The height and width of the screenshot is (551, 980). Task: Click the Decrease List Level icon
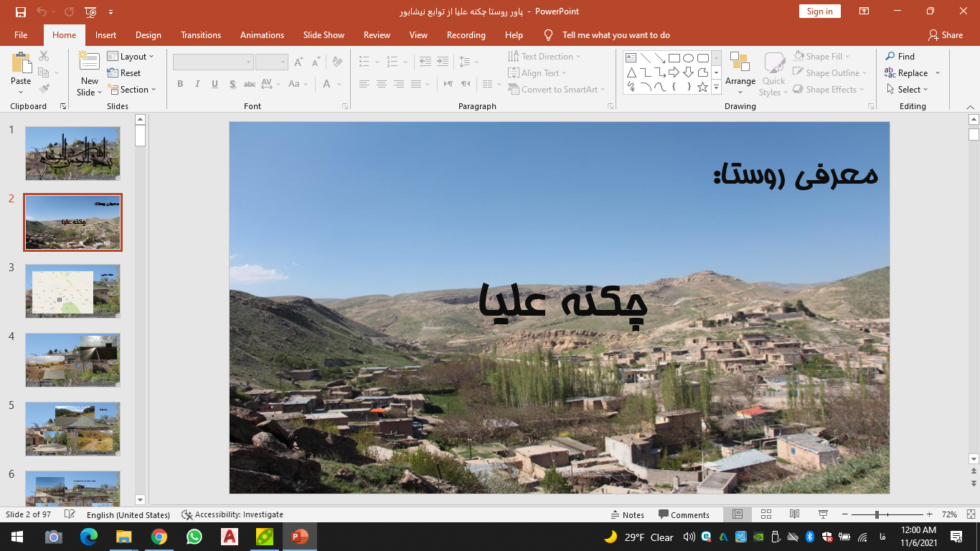pyautogui.click(x=425, y=62)
